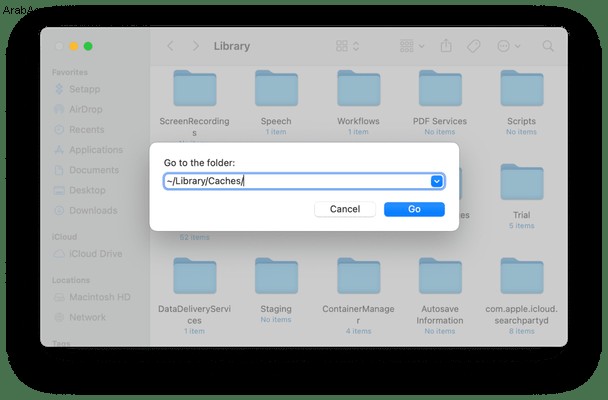Select the ContainerManager folder icon

[x=358, y=276]
